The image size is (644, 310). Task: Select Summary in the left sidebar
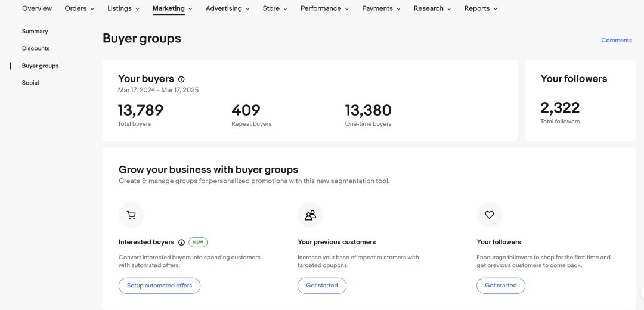(x=35, y=31)
